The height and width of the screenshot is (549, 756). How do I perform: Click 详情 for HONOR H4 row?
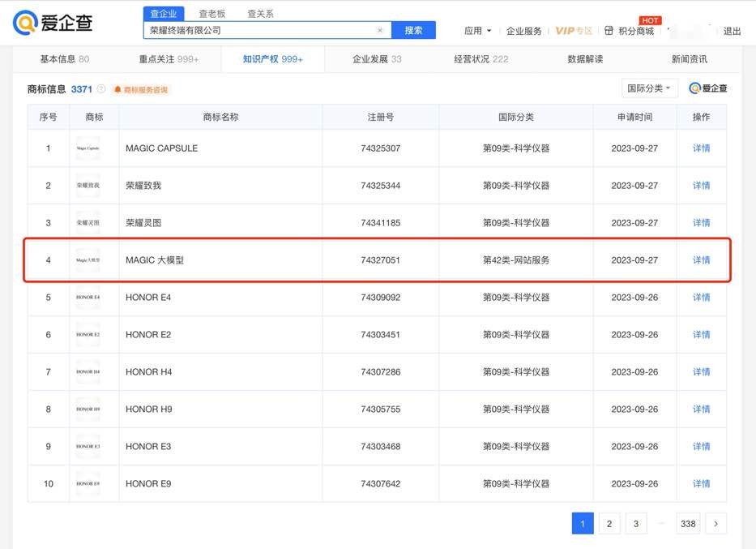702,371
